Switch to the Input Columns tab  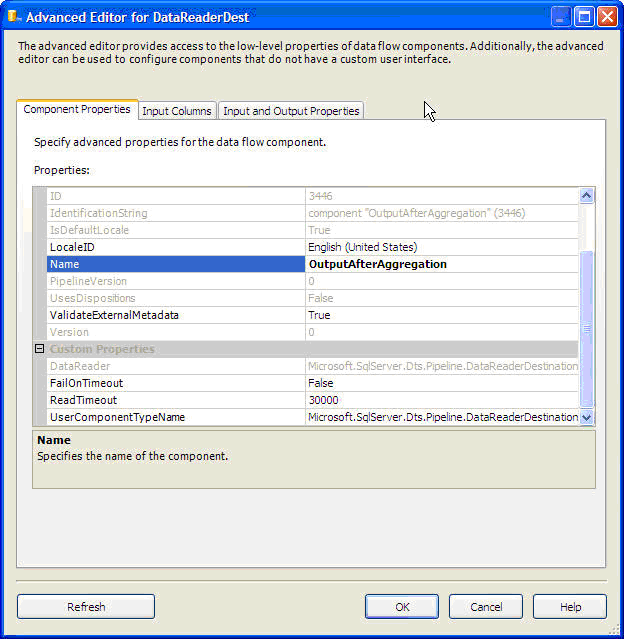176,111
